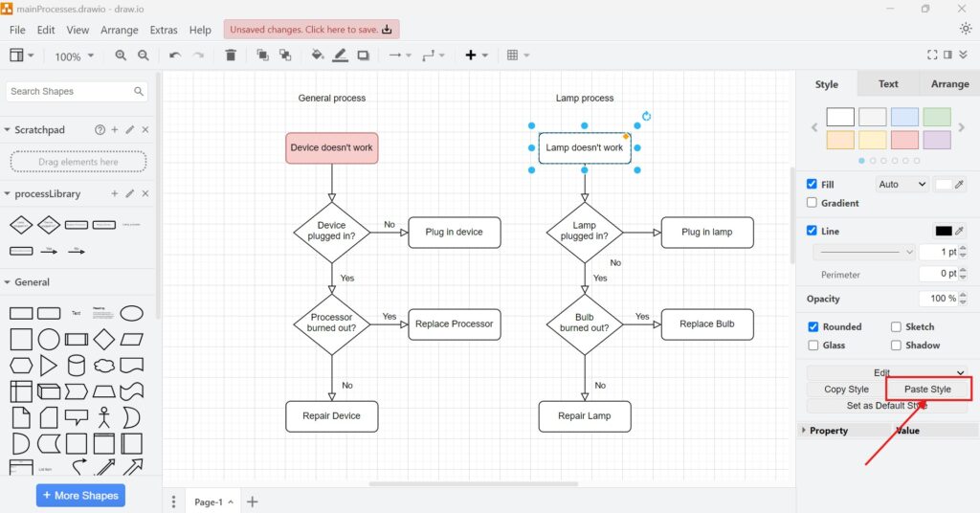
Task: Toggle the sun appearance icon
Action: 965,29
